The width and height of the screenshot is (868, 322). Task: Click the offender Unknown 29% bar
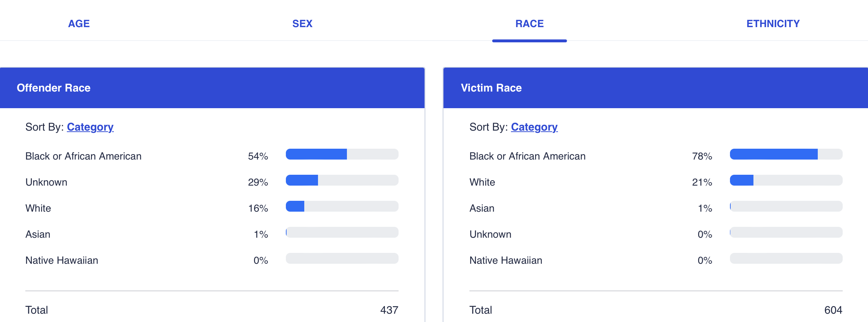(x=342, y=180)
